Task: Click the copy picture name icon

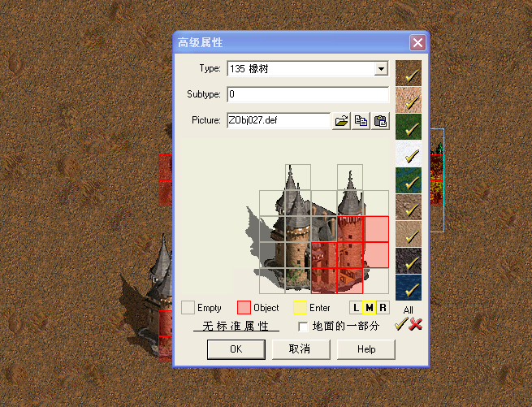Action: pyautogui.click(x=361, y=121)
